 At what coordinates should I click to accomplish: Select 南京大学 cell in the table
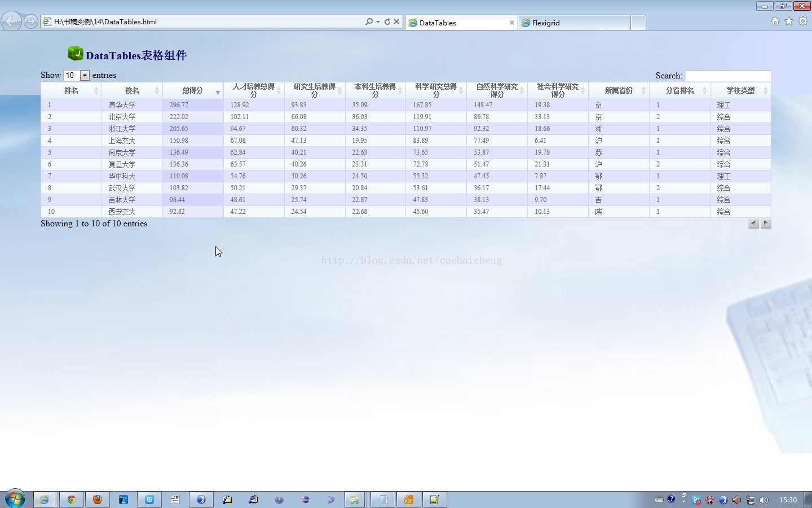132,152
